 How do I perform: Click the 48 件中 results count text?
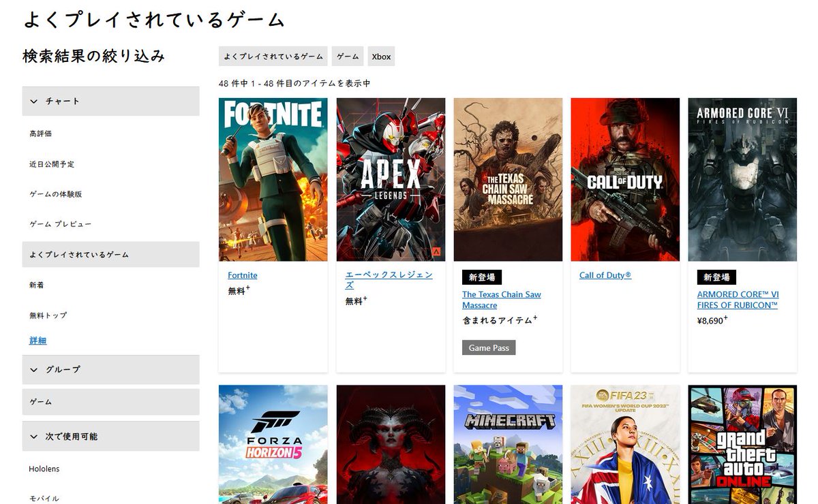[x=294, y=83]
